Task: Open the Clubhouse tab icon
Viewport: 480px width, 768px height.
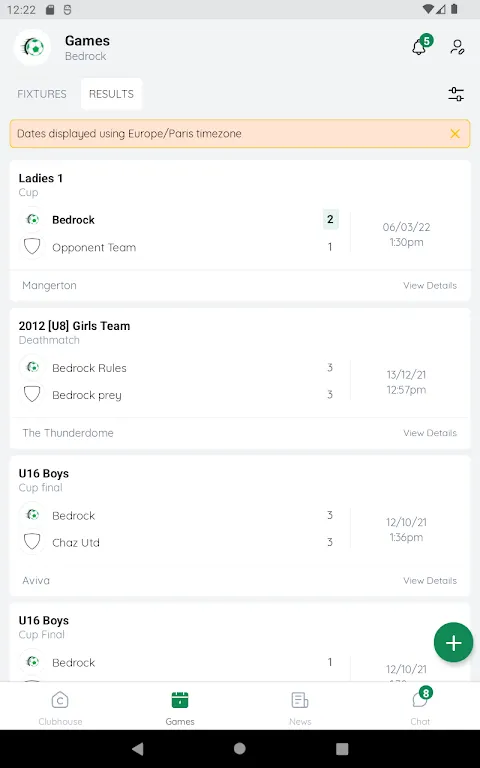Action: coord(60,700)
